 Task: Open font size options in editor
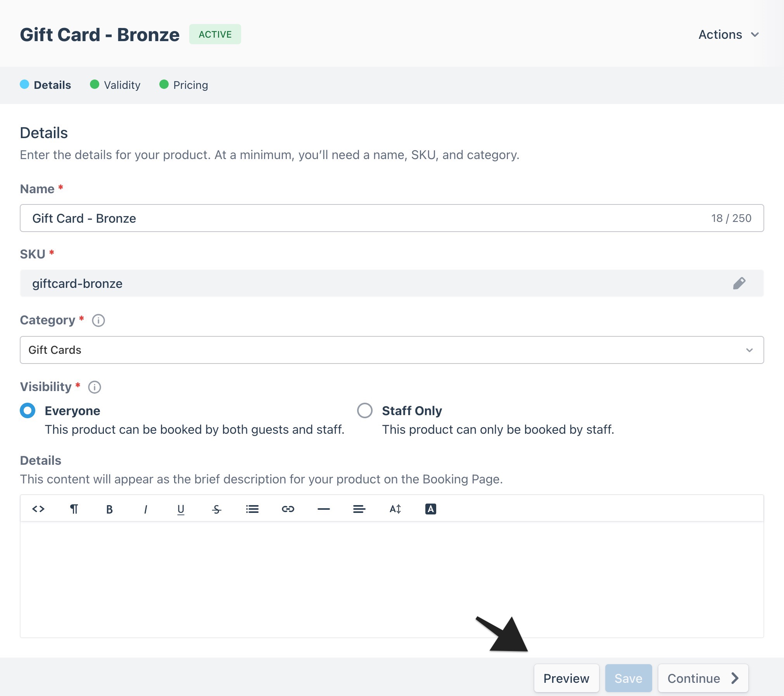(395, 509)
